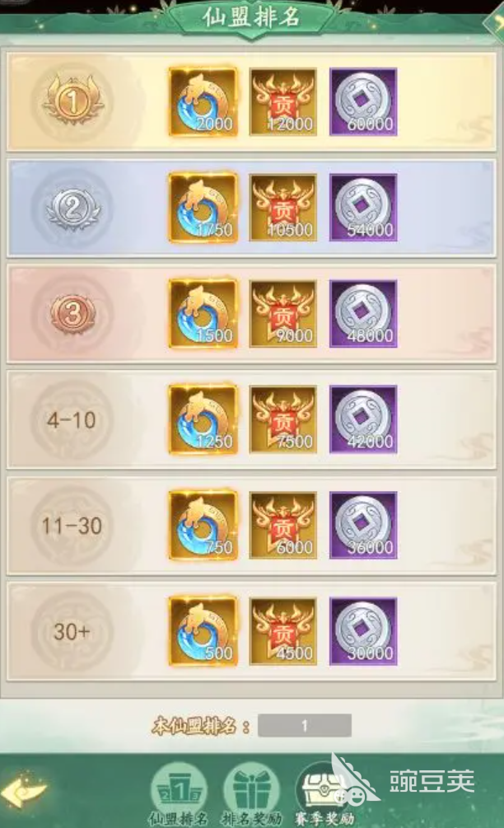Go back with the golden arrow button
Viewport: 504px width, 828px height.
click(24, 790)
